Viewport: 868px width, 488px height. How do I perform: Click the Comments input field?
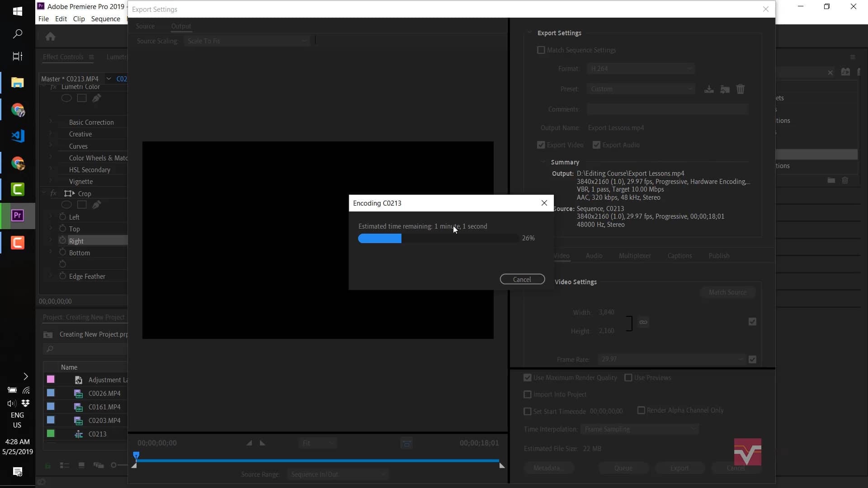pyautogui.click(x=667, y=109)
